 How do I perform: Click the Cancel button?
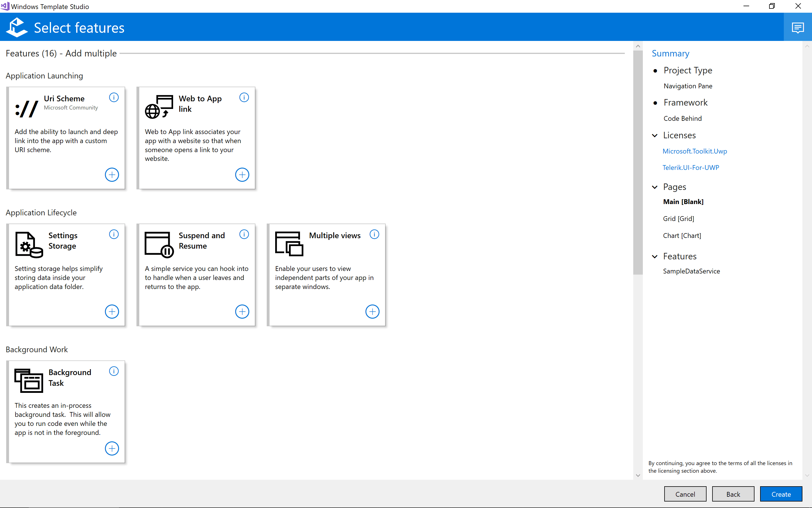point(685,494)
